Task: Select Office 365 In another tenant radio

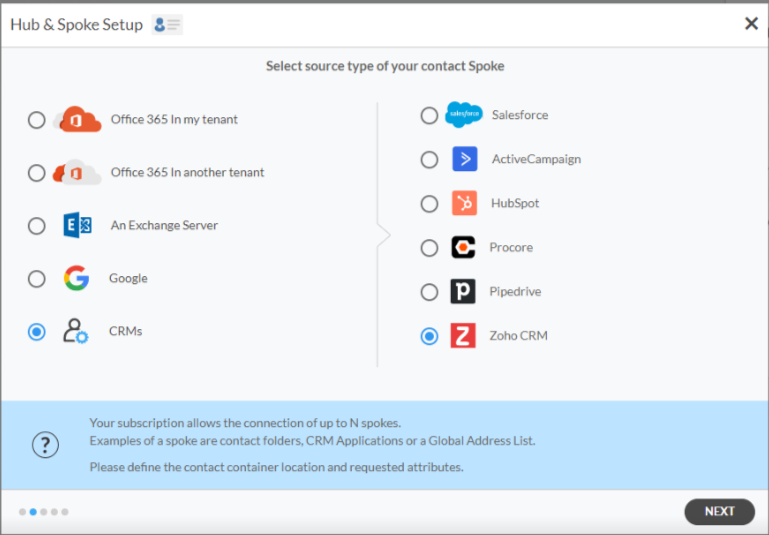Action: (x=37, y=173)
